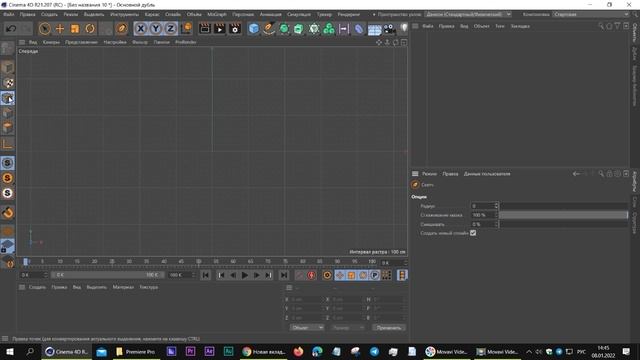This screenshot has height=360, width=640.
Task: Enable the Axis mode L-shaped icon
Action: [7, 144]
